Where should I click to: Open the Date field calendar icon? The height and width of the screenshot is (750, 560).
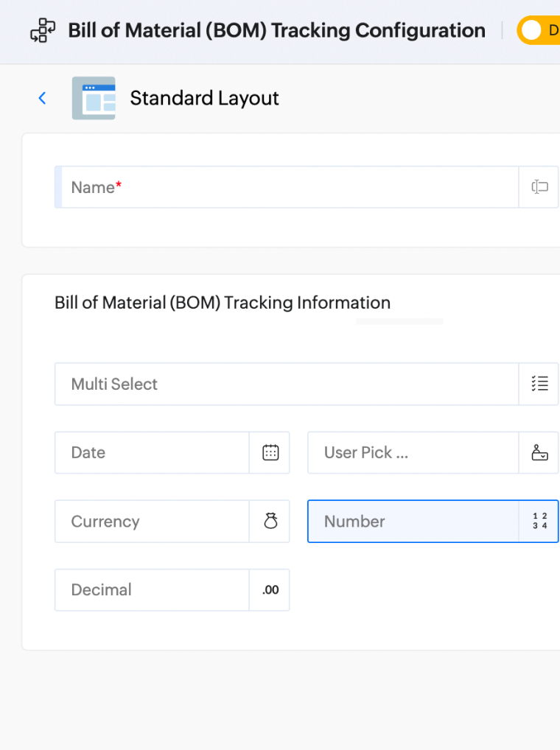(270, 452)
